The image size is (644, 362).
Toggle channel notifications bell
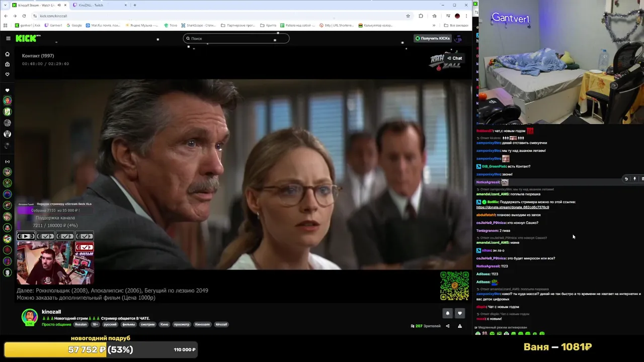coord(447,313)
